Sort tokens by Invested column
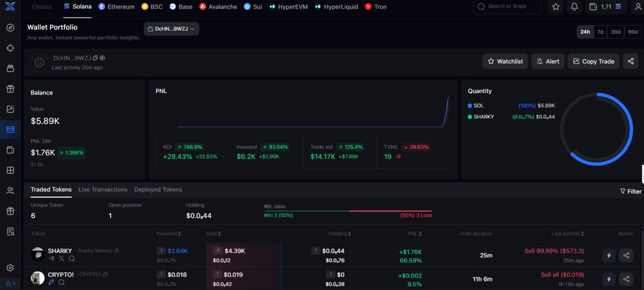Image resolution: width=644 pixels, height=290 pixels. 169,234
